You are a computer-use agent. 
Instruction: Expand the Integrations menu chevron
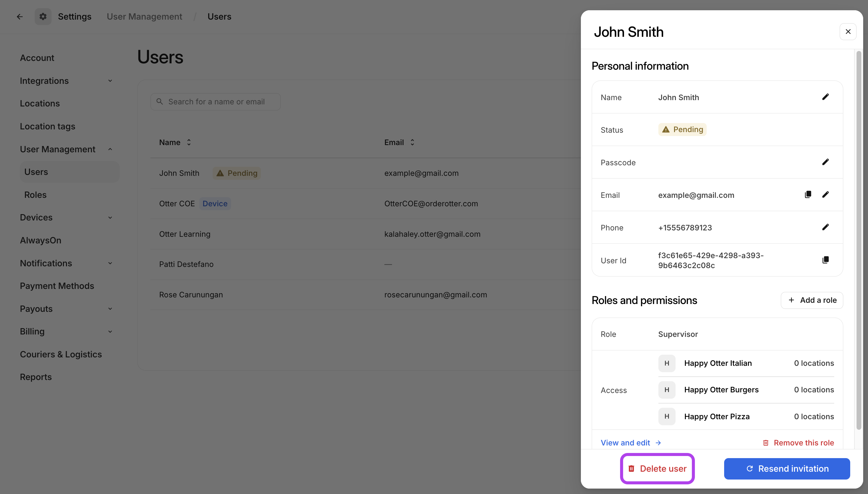pyautogui.click(x=110, y=81)
